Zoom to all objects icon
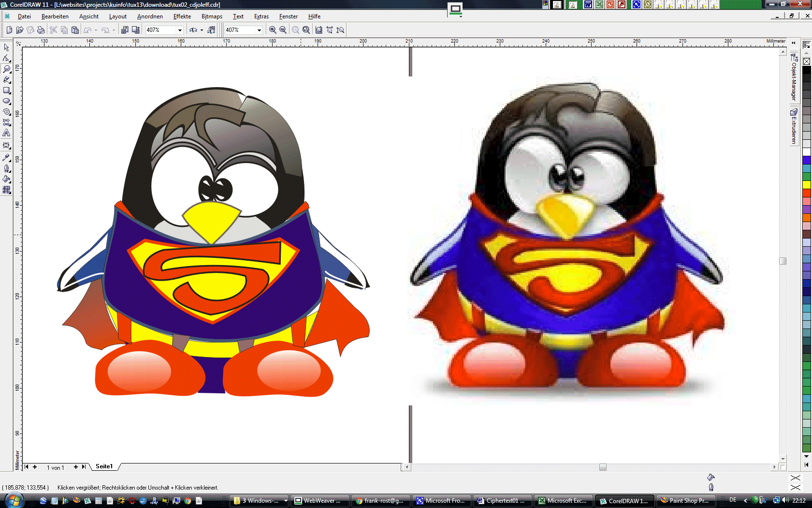812x508 pixels. point(306,30)
